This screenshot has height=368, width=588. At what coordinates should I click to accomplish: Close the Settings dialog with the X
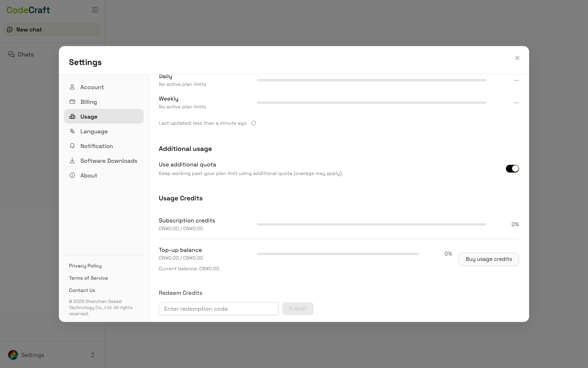click(517, 58)
